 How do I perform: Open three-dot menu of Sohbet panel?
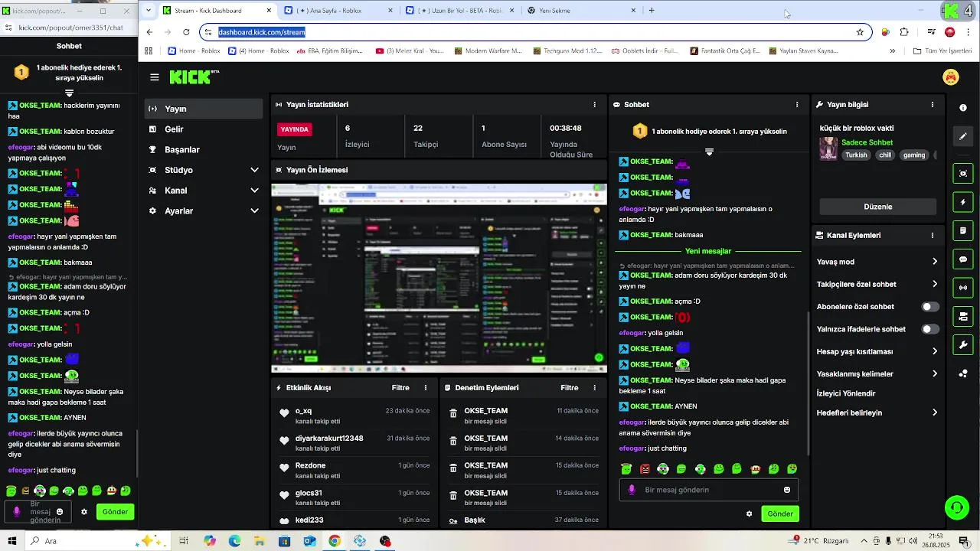tap(797, 105)
